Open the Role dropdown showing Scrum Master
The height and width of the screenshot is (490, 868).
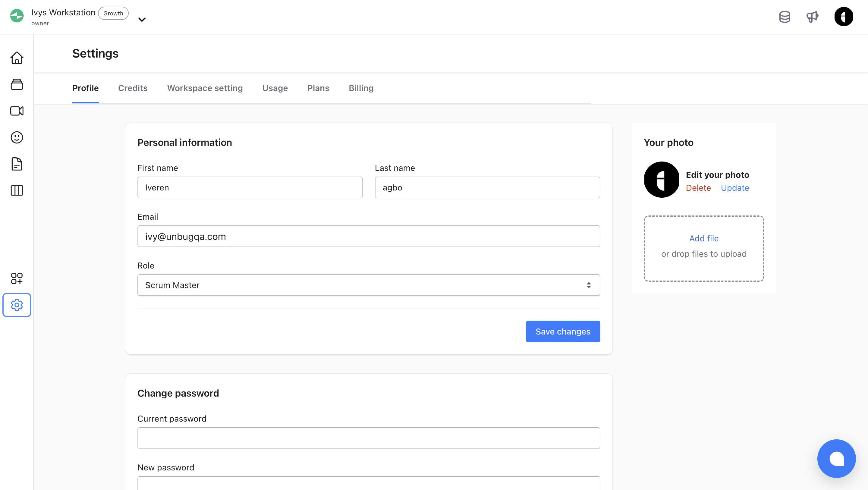[x=369, y=285]
